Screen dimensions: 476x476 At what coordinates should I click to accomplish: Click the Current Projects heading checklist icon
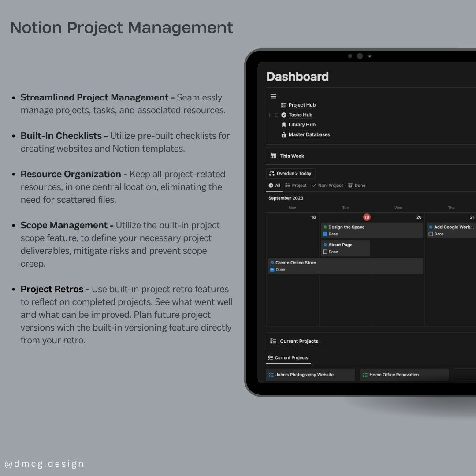(x=273, y=341)
